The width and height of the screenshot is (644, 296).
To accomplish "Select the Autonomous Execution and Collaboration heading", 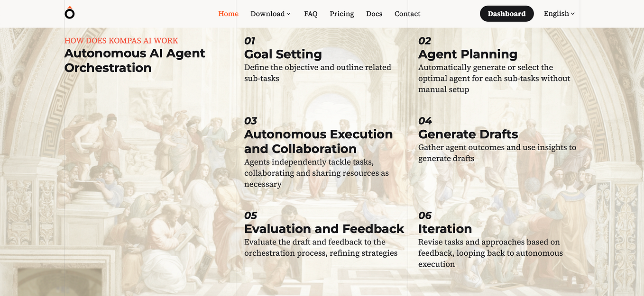I will (318, 141).
